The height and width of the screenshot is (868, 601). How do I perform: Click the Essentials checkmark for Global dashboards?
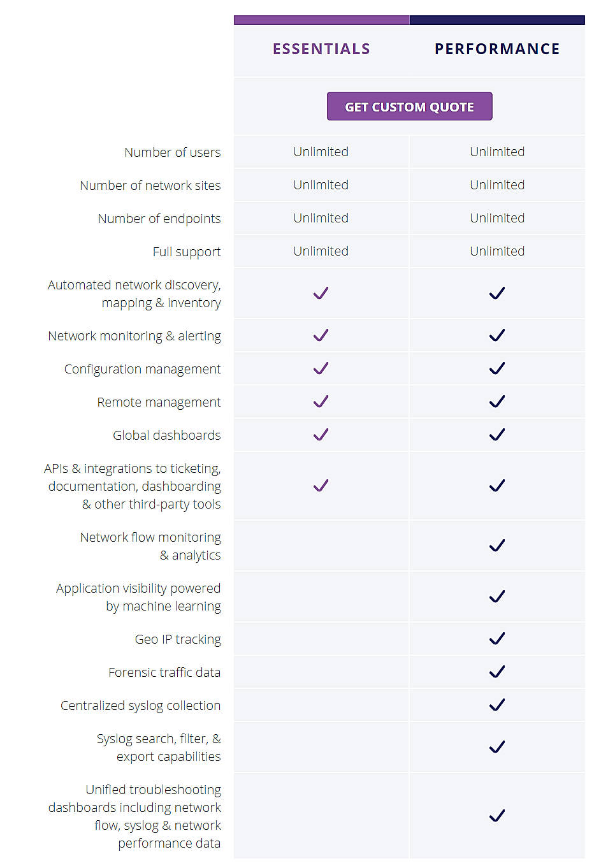pyautogui.click(x=321, y=435)
